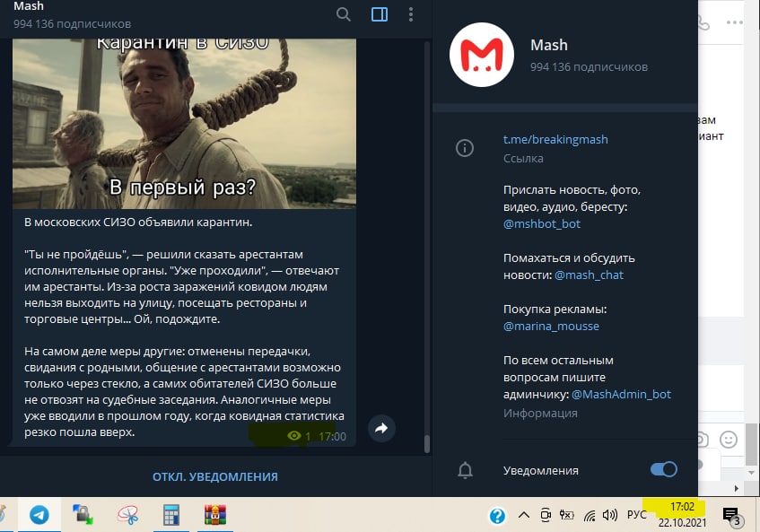Click camera icon in background window
Image resolution: width=760 pixels, height=532 pixels.
pyautogui.click(x=703, y=440)
